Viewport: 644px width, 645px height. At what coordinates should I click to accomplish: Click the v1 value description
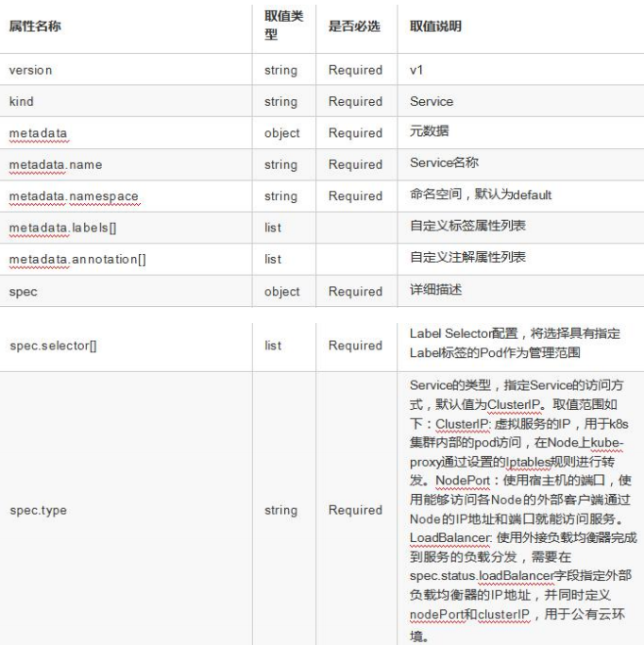pos(415,70)
